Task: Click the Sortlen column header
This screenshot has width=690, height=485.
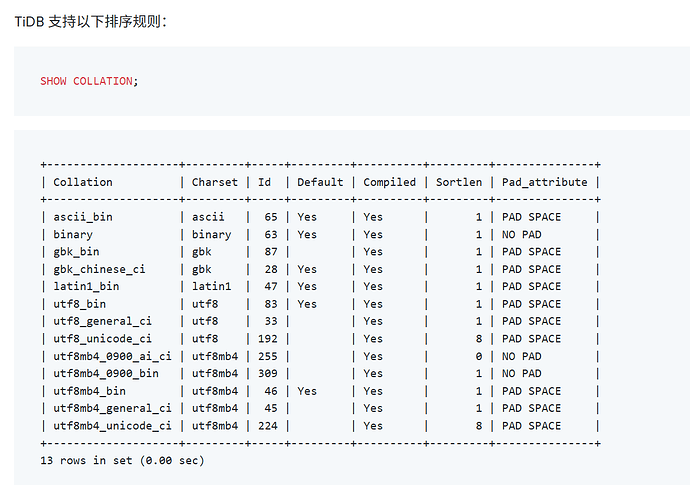Action: coord(459,182)
